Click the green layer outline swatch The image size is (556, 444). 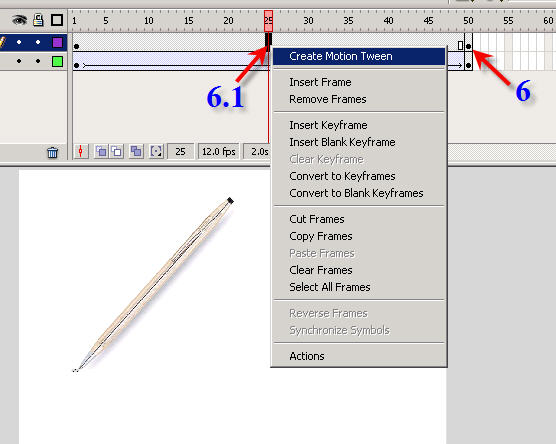click(x=57, y=62)
